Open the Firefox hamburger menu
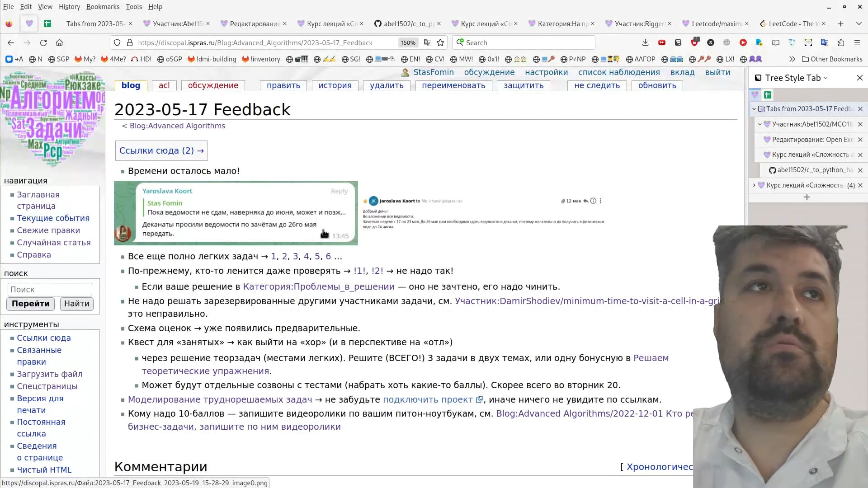868x488 pixels. pyautogui.click(x=857, y=42)
